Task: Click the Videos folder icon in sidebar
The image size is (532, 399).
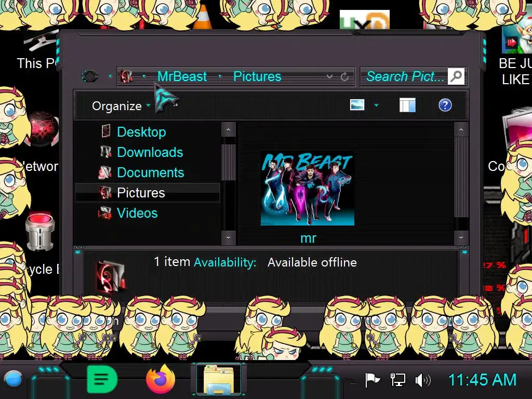Action: point(105,213)
